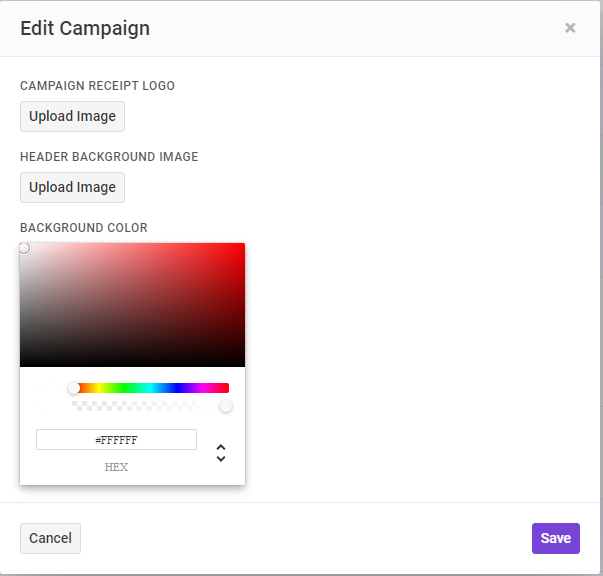Image resolution: width=603 pixels, height=576 pixels.
Task: Click the up arrow of color format switcher
Action: [221, 448]
